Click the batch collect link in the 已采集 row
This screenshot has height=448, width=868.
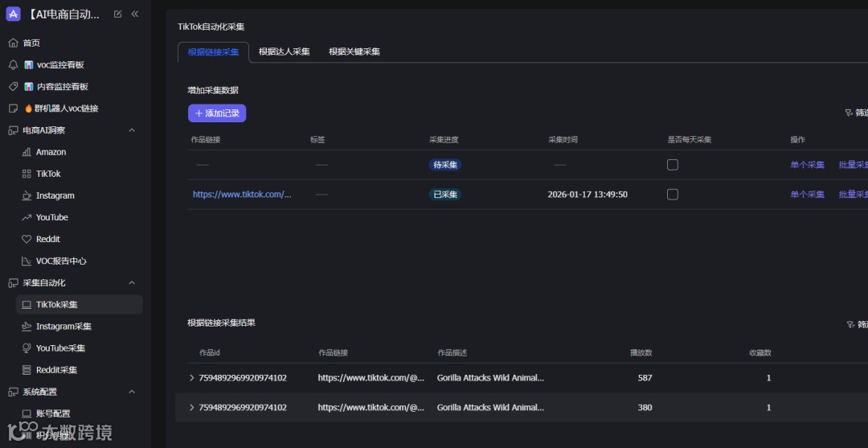point(853,195)
